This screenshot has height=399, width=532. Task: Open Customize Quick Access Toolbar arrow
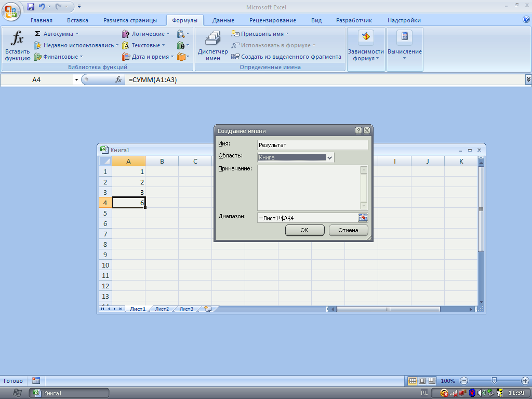tap(79, 6)
